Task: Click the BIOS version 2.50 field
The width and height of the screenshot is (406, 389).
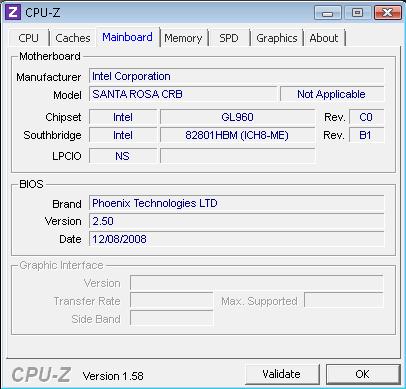Action: (236, 221)
